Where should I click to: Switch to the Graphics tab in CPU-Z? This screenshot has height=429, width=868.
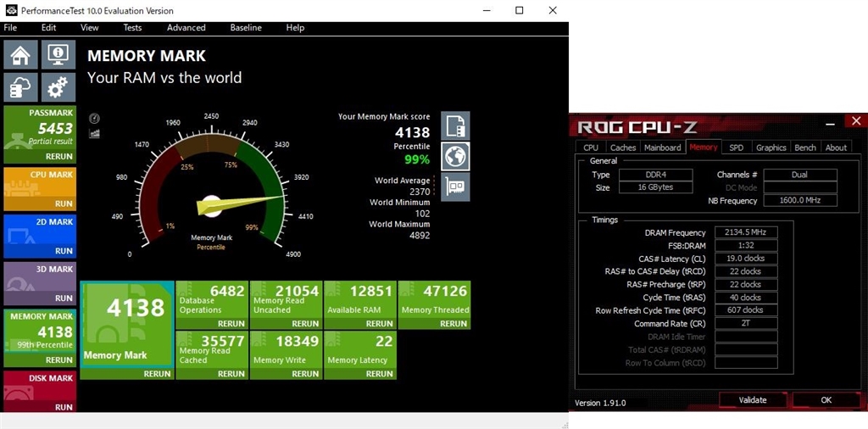(771, 148)
